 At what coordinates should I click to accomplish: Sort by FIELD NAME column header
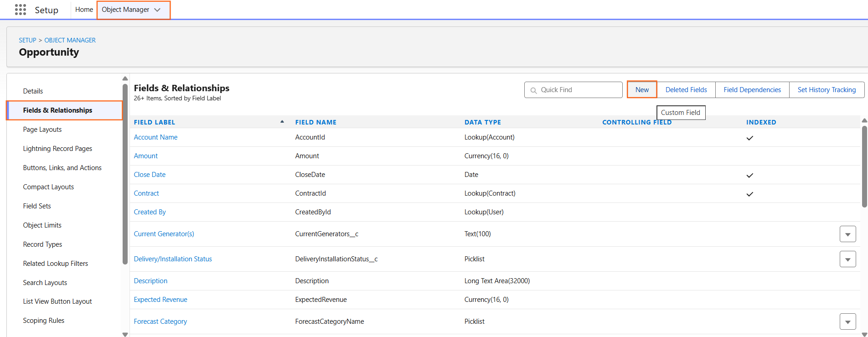pos(315,122)
